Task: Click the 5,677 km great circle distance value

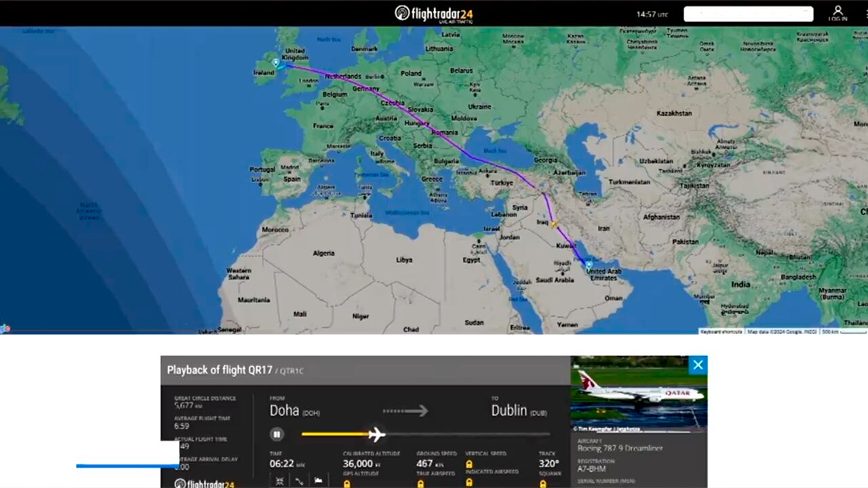Action: pyautogui.click(x=188, y=405)
